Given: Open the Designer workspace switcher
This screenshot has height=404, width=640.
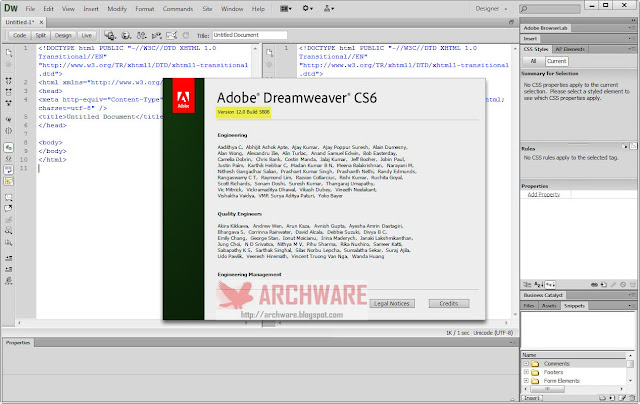Looking at the screenshot, I should 491,9.
